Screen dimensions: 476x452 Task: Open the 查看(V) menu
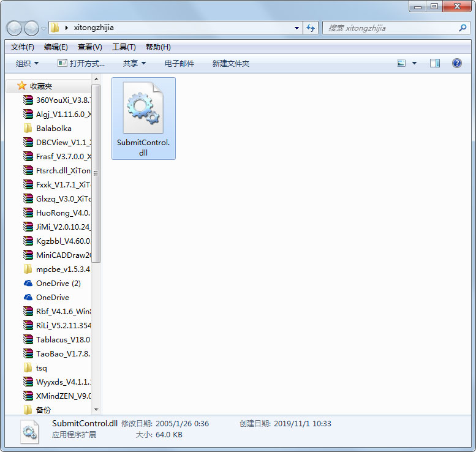(x=90, y=47)
